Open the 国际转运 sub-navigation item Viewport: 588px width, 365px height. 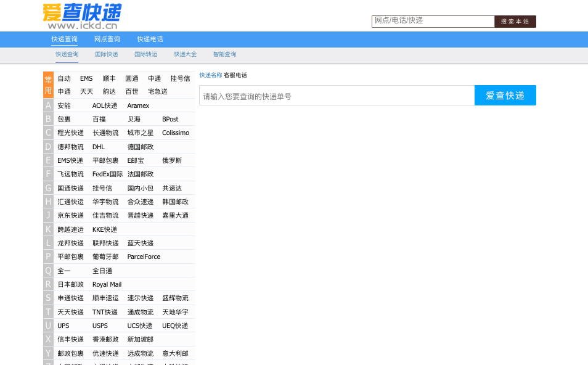(x=145, y=54)
